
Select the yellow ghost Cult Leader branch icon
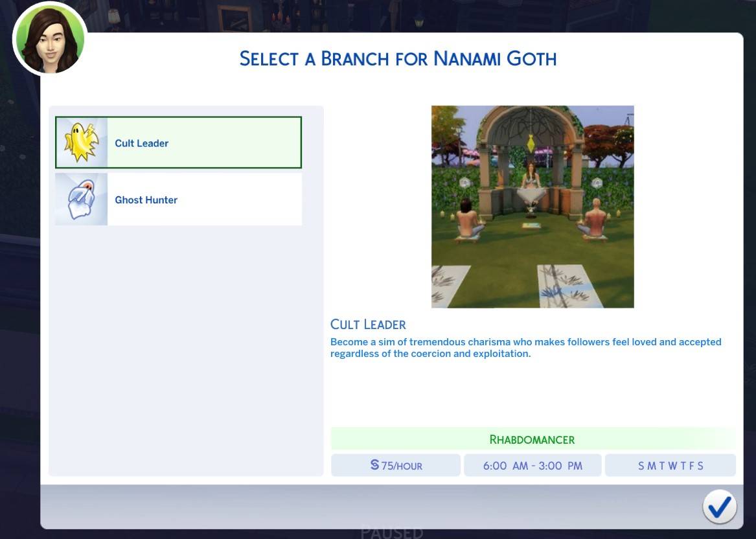pos(81,142)
